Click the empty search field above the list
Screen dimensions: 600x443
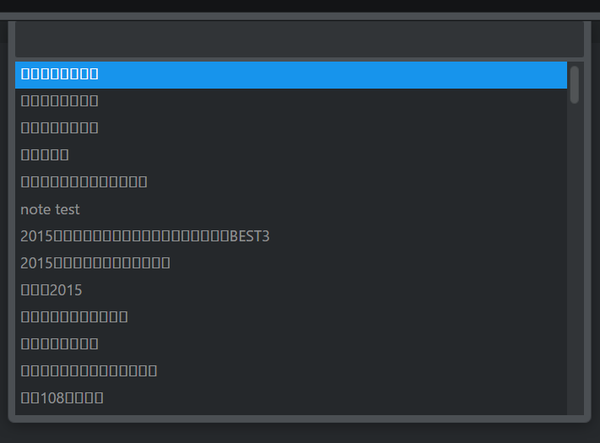pyautogui.click(x=299, y=39)
